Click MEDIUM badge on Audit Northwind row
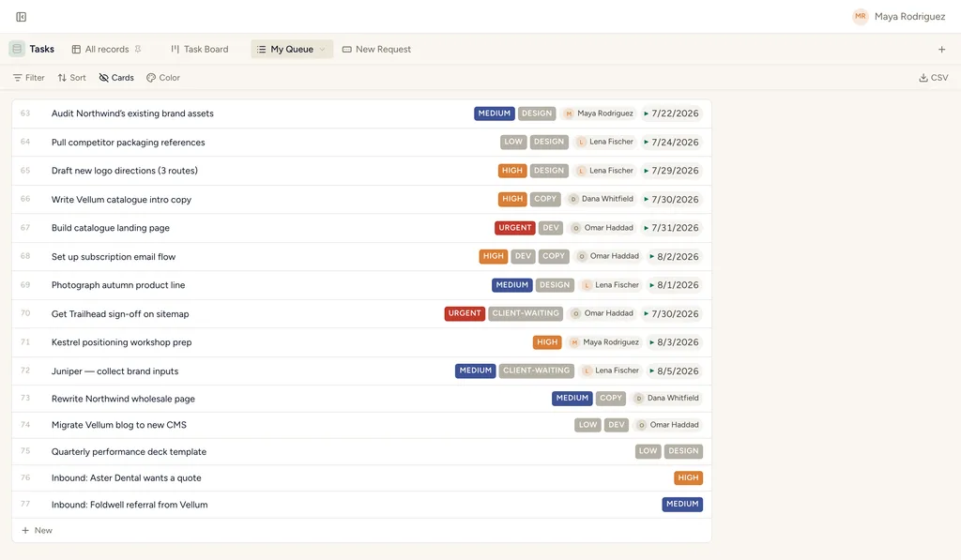 tap(494, 114)
